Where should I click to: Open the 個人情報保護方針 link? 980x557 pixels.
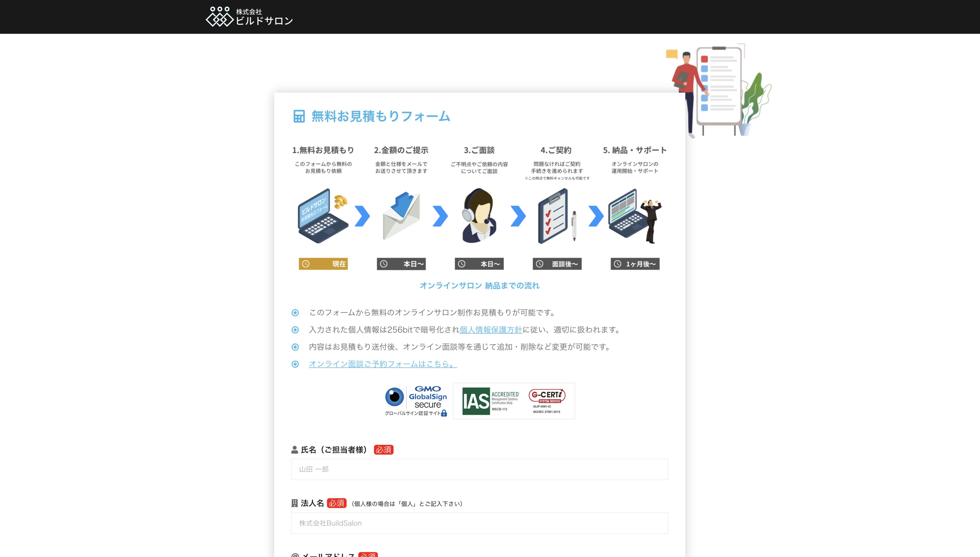point(491,330)
